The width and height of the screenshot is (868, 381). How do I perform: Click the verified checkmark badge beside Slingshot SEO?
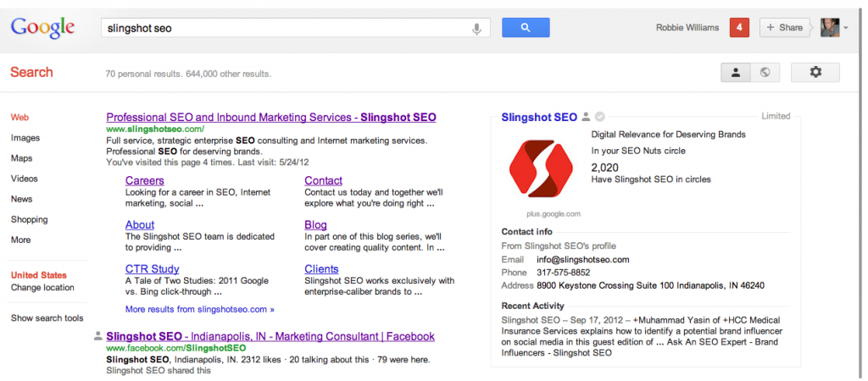coord(600,117)
